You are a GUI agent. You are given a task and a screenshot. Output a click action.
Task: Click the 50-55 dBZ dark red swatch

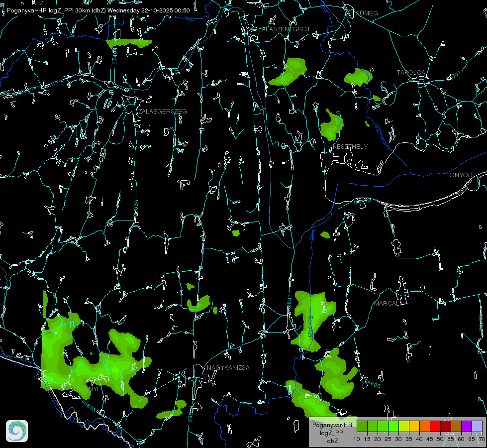click(x=446, y=426)
